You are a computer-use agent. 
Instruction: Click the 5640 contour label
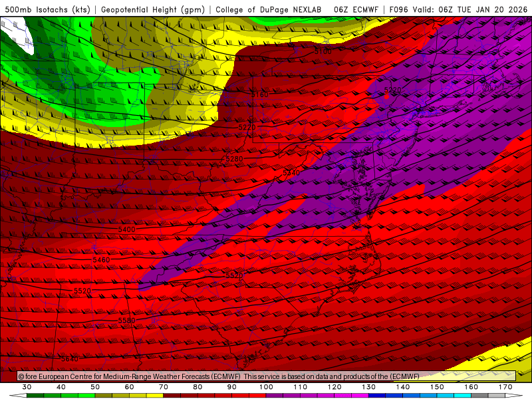(x=70, y=358)
